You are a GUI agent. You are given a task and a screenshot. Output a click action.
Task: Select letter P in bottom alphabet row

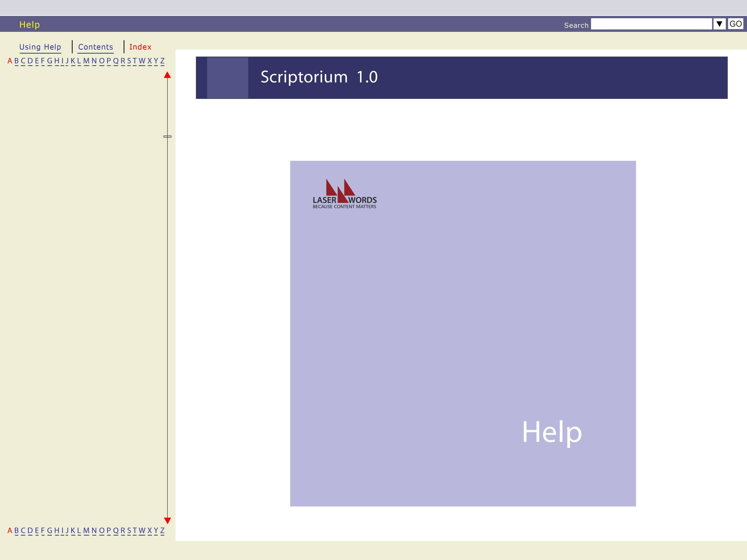pos(109,530)
